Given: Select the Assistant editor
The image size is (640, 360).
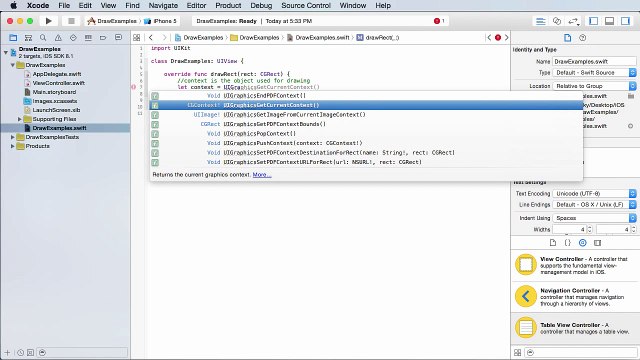Looking at the screenshot, I should (x=557, y=21).
